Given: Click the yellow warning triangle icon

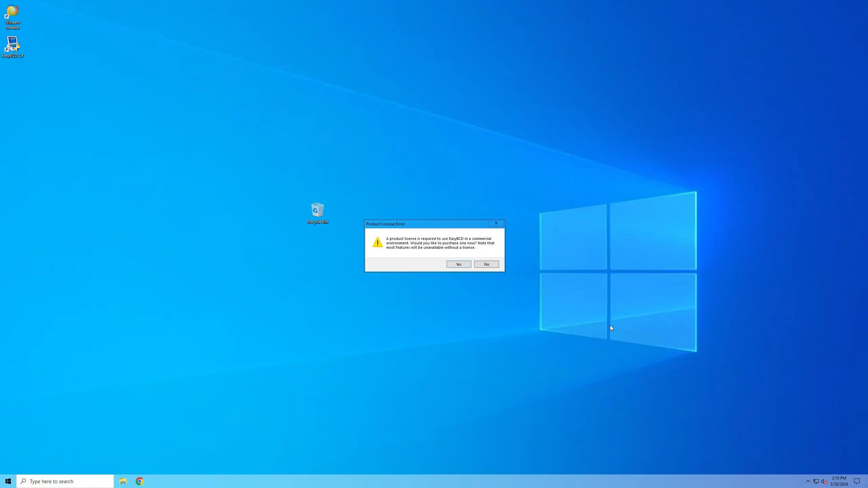Looking at the screenshot, I should point(377,242).
